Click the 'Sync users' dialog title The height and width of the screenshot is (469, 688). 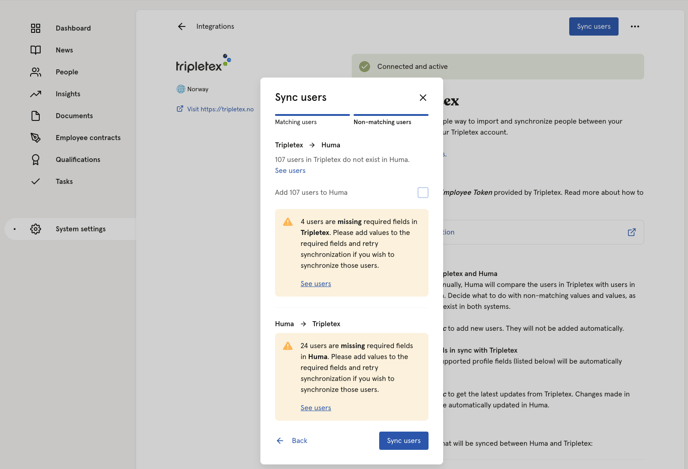click(x=301, y=97)
